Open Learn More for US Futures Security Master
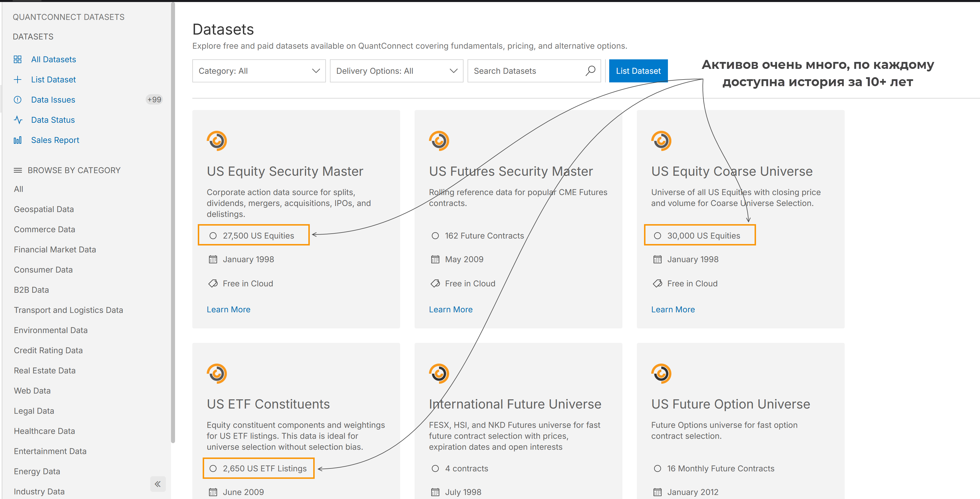Screen dimensions: 980x499 tap(451, 309)
